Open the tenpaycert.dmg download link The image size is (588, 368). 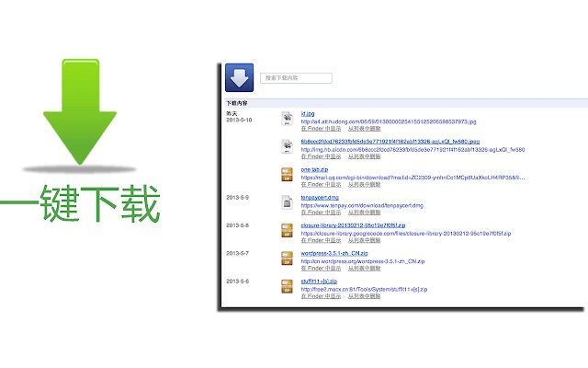coord(320,198)
